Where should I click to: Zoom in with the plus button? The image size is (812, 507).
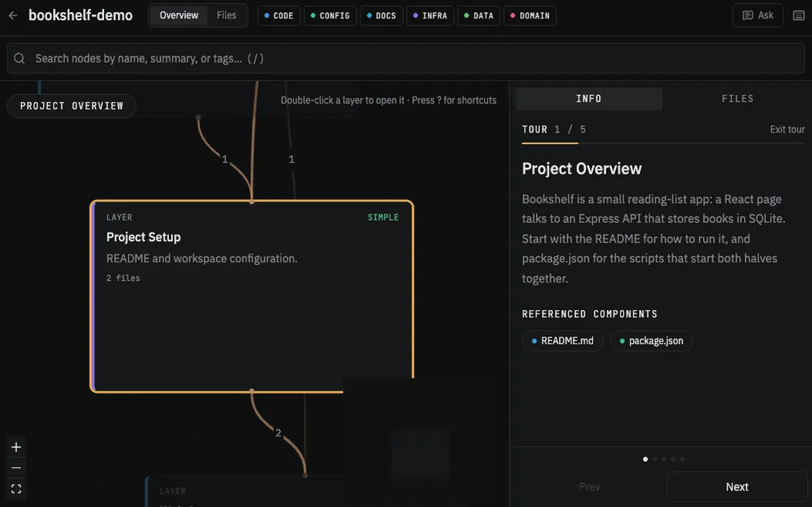16,447
